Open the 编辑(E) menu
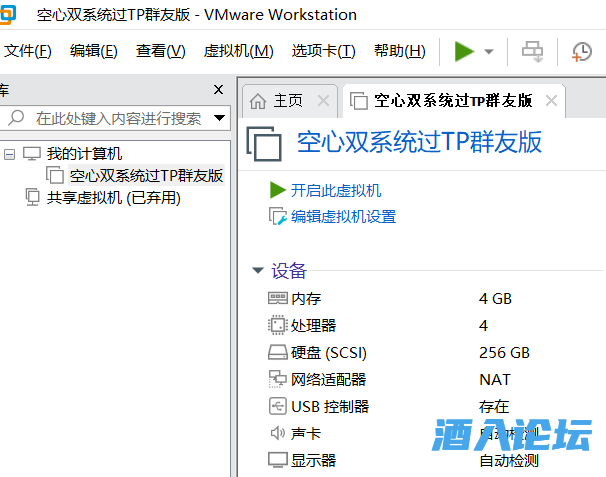606x477 pixels. pyautogui.click(x=94, y=51)
